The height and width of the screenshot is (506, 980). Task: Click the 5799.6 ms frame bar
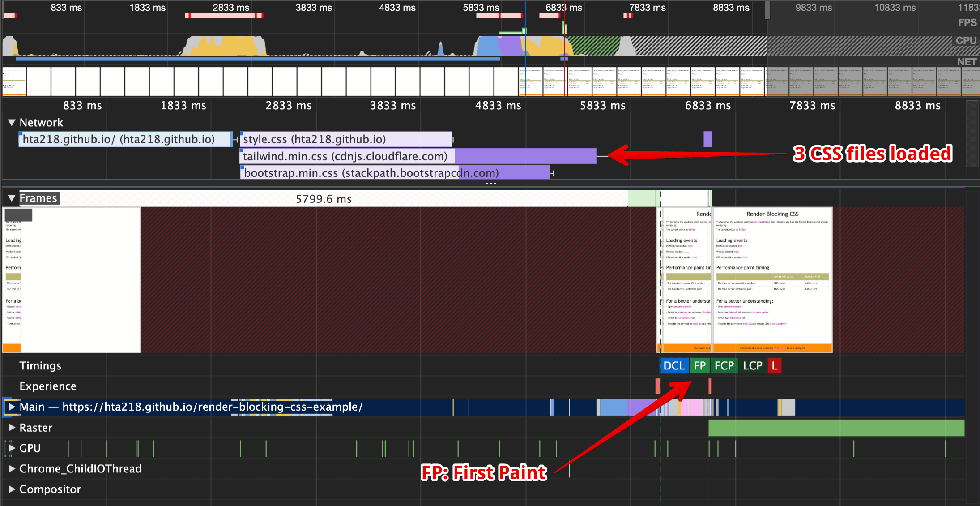[323, 199]
